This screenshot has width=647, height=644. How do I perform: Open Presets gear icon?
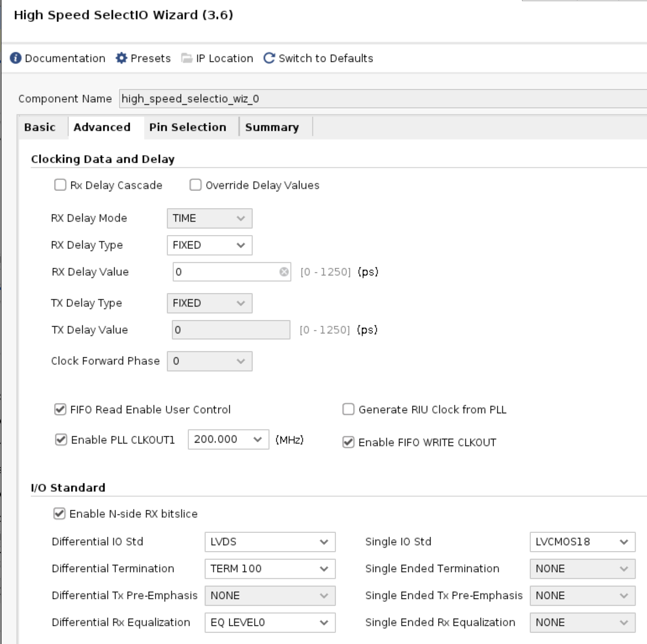(x=122, y=58)
